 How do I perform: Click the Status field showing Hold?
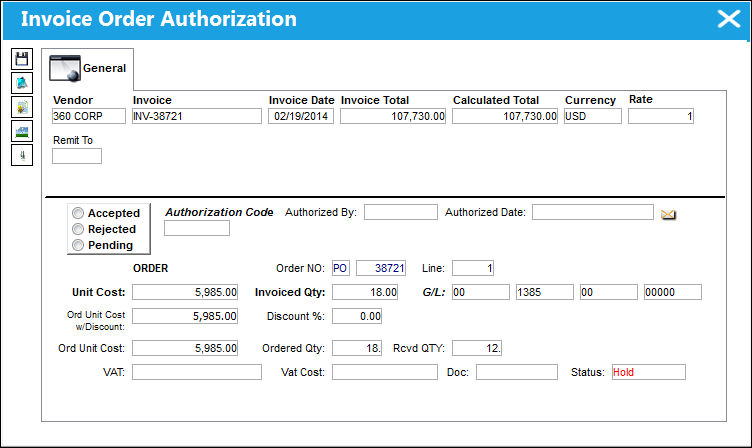point(649,372)
